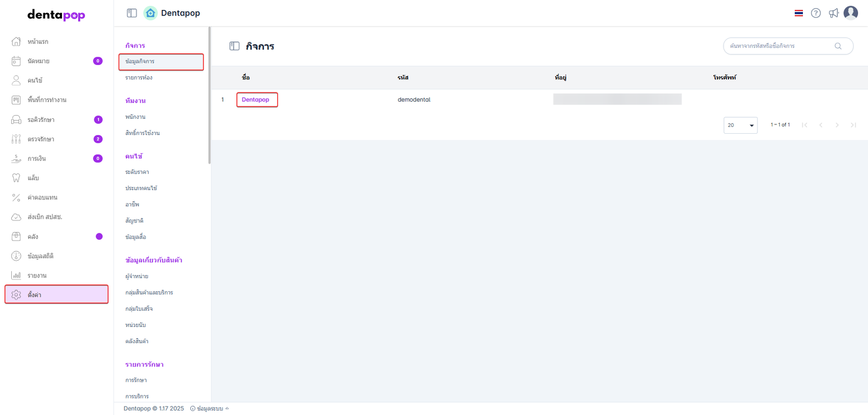Click the รหัส column header

tap(403, 77)
